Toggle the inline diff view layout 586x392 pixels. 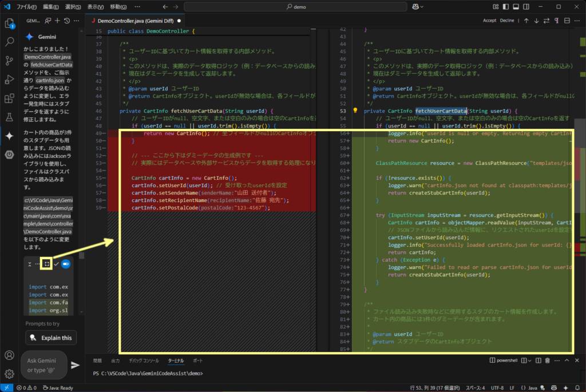[x=567, y=21]
